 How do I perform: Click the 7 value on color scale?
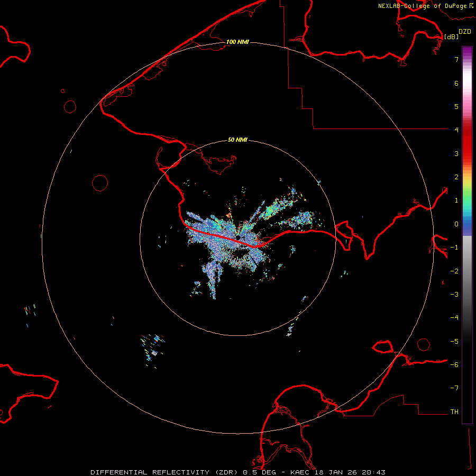pos(456,59)
